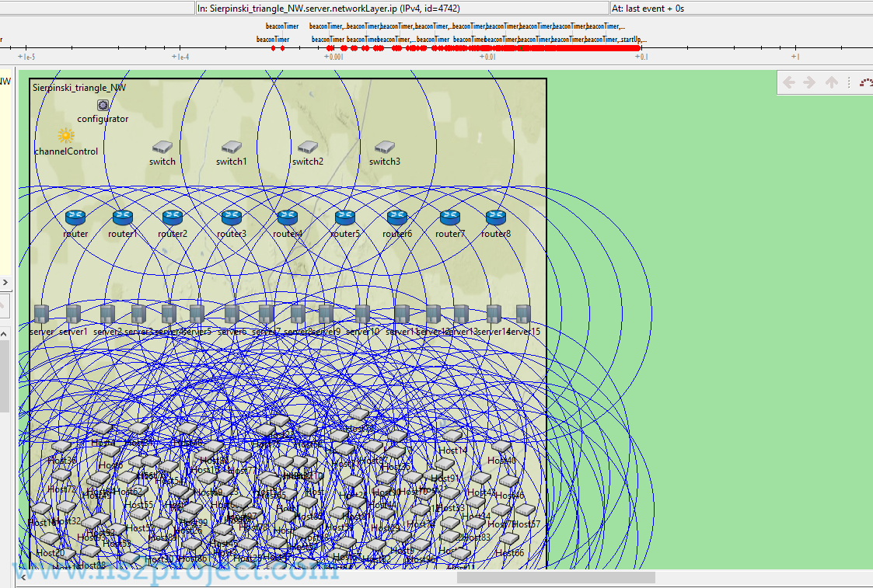Select the router4 icon
The height and width of the screenshot is (588, 873).
coord(288,217)
